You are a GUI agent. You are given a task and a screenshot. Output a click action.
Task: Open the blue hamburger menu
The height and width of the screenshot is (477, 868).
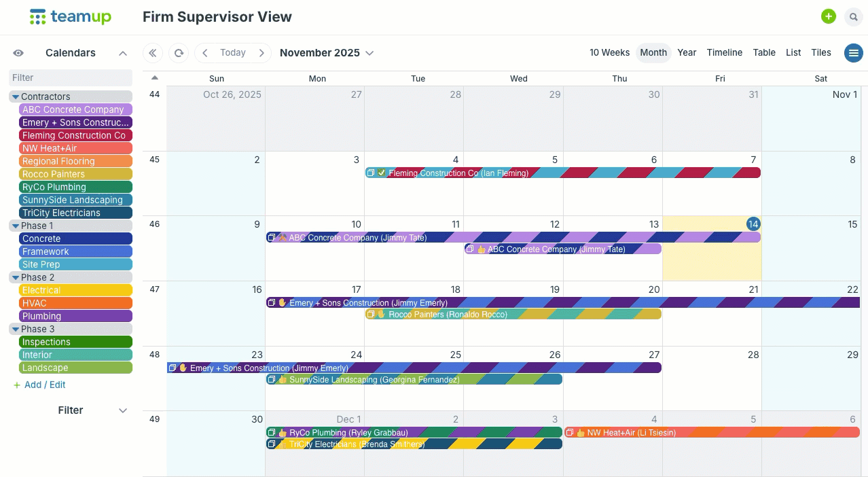pos(853,52)
